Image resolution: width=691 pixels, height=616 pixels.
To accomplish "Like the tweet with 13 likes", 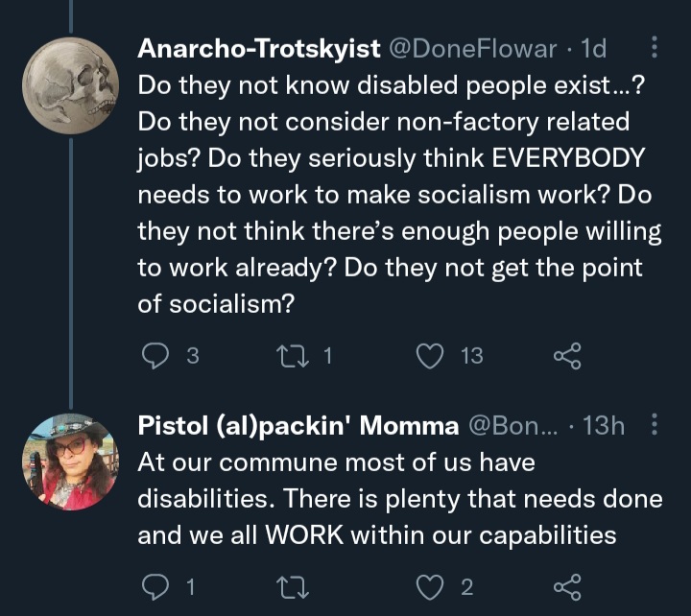I will point(430,356).
